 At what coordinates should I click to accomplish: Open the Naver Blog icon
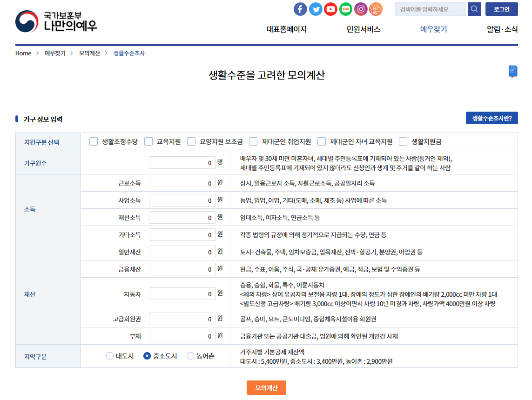click(x=345, y=9)
